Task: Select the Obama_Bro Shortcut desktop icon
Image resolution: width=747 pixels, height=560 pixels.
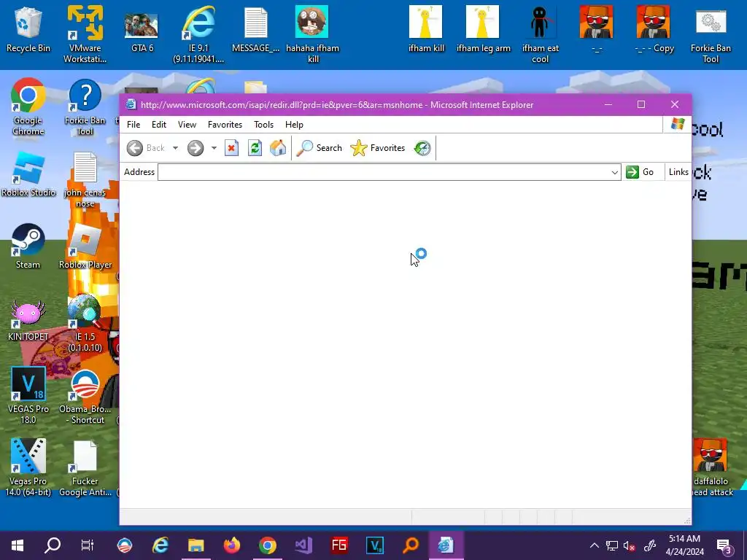Action: (x=85, y=396)
